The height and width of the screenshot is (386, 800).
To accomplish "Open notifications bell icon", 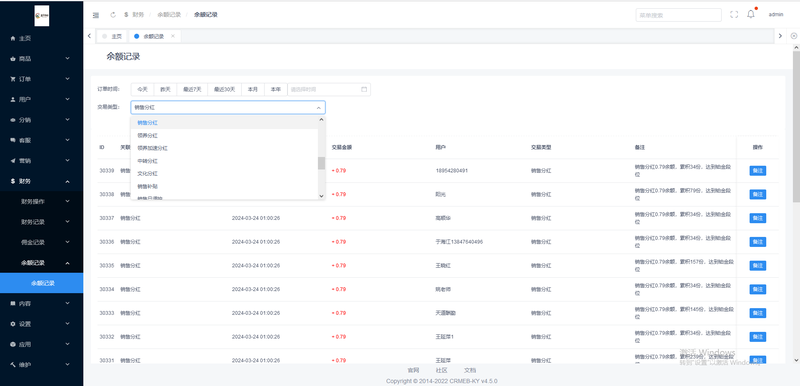I will click(x=751, y=14).
